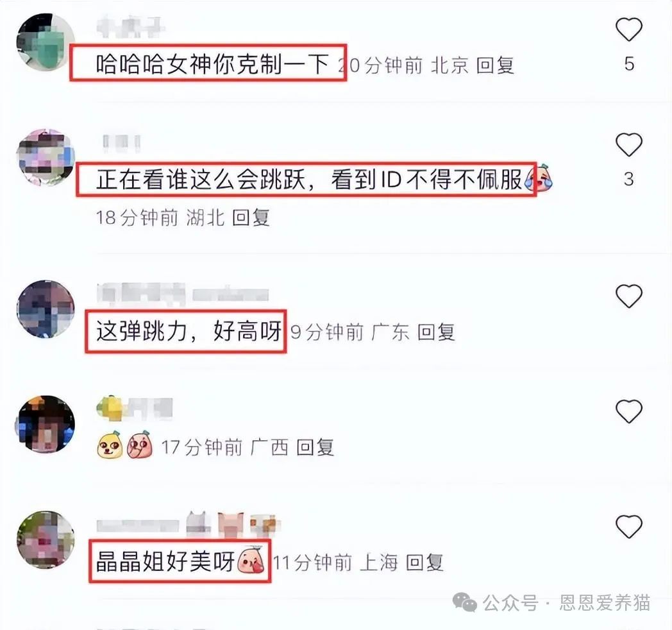The image size is (672, 630).
Task: Like the emoji-only comment from 广西
Action: 628,411
